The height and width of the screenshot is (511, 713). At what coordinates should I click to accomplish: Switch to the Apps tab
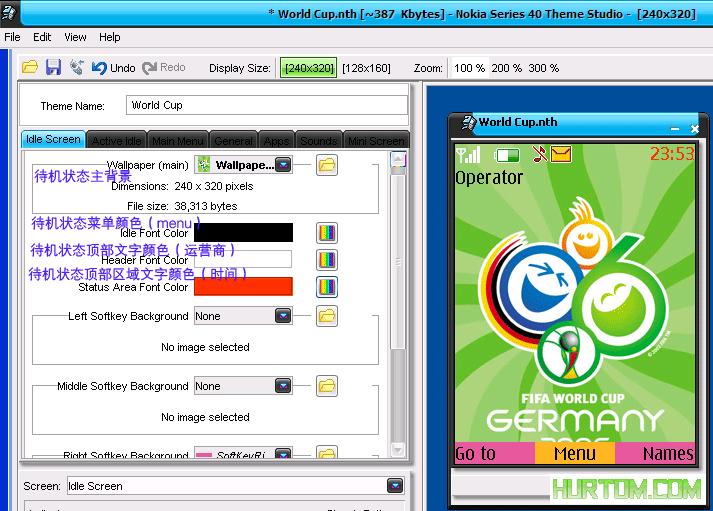276,140
